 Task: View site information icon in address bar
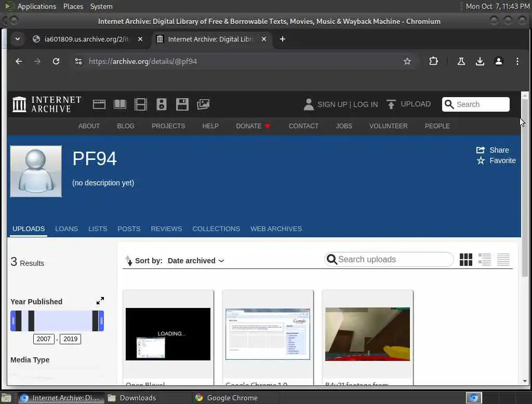pyautogui.click(x=78, y=61)
